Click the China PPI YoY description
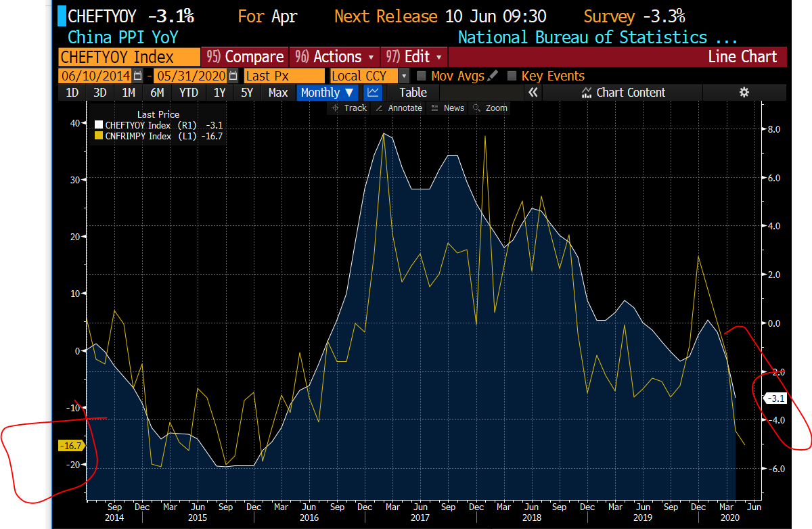The height and width of the screenshot is (529, 812). [x=123, y=37]
